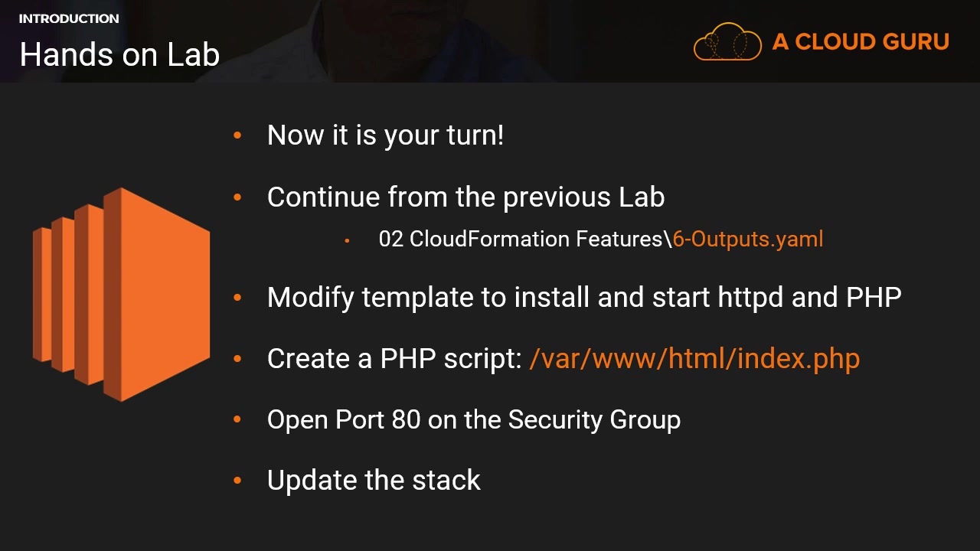
Task: Click the bullet beside "Modify template to install"
Action: 237,297
